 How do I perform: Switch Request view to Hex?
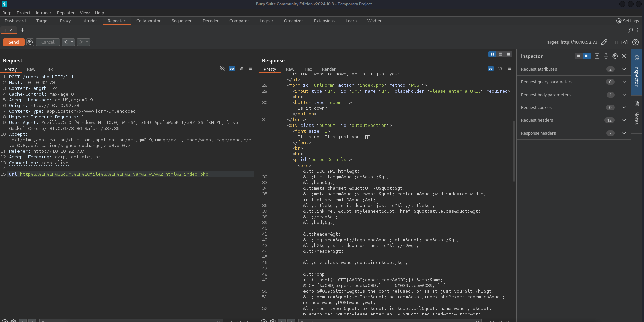49,69
